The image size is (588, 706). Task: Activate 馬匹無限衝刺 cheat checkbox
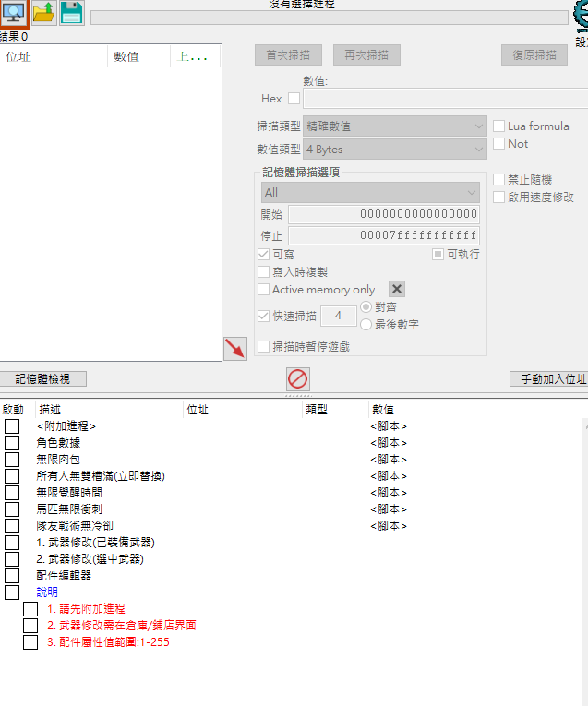pyautogui.click(x=12, y=509)
